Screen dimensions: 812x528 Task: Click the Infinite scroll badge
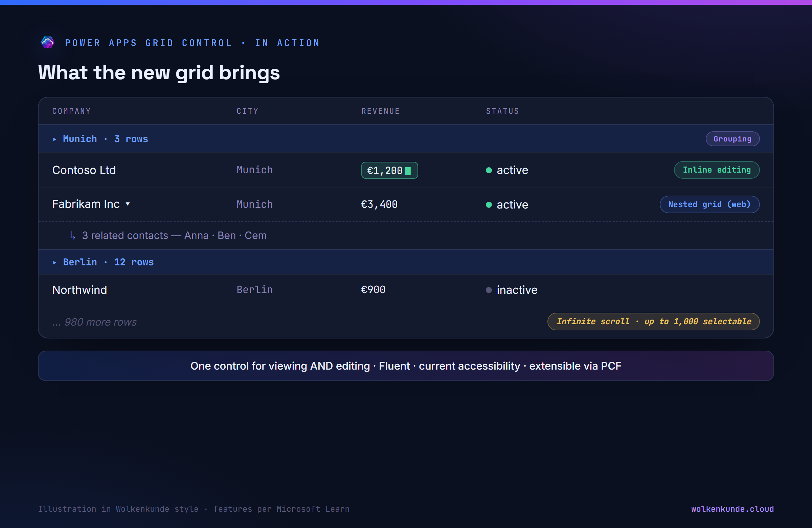point(654,322)
